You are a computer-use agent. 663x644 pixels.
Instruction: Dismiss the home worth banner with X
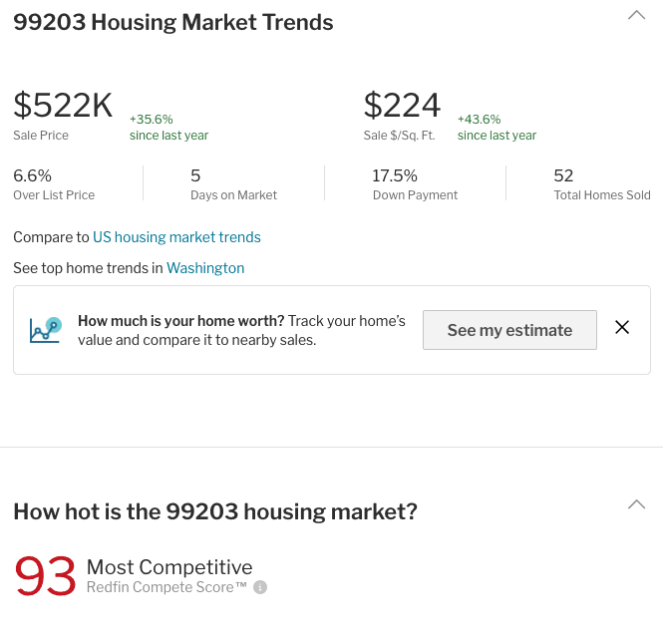(x=622, y=327)
